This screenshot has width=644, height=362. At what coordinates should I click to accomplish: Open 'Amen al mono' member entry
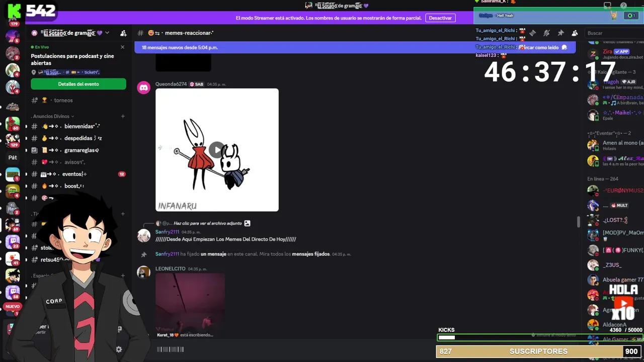pyautogui.click(x=615, y=145)
